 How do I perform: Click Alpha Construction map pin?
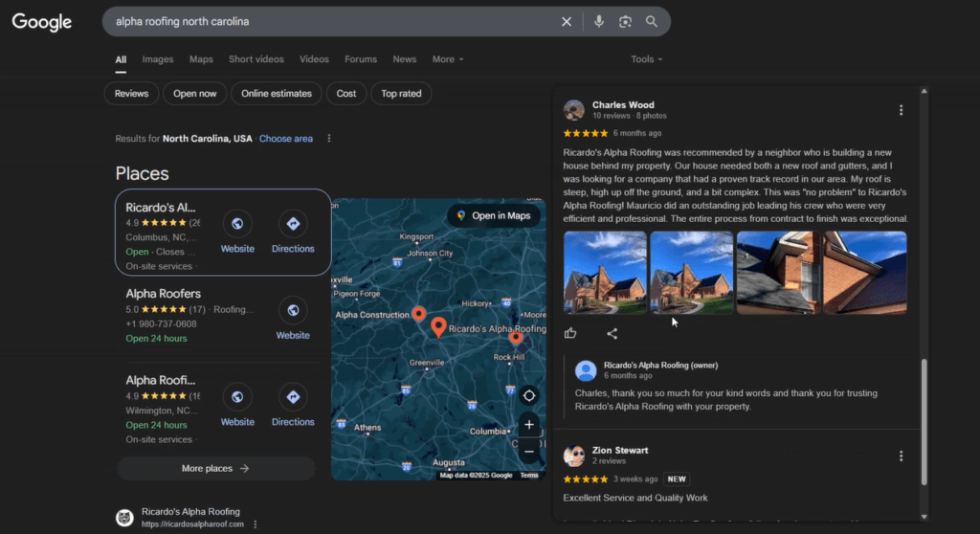pos(419,314)
